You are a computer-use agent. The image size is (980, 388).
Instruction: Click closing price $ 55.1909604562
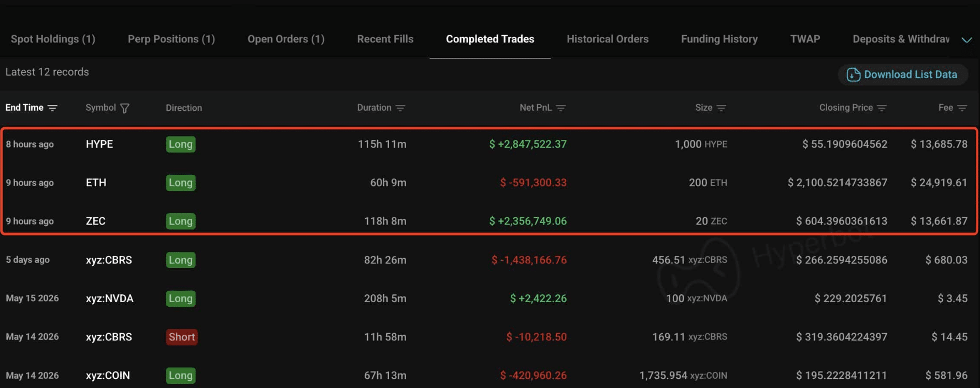845,144
